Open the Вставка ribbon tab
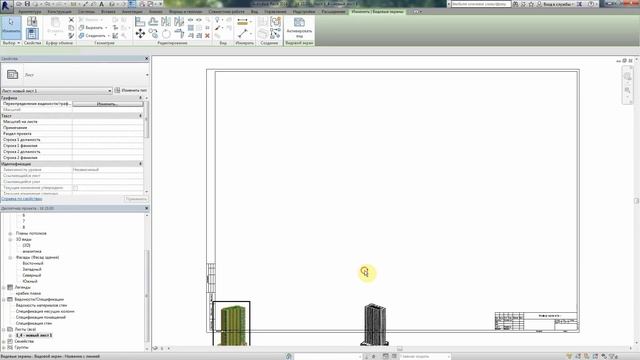This screenshot has width=640, height=360. pyautogui.click(x=108, y=12)
